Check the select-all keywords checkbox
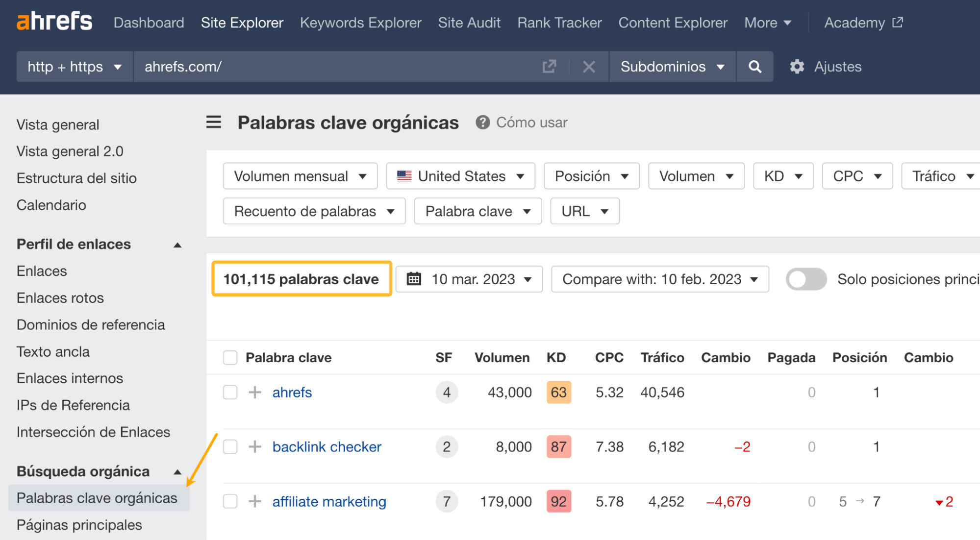980x540 pixels. (230, 357)
